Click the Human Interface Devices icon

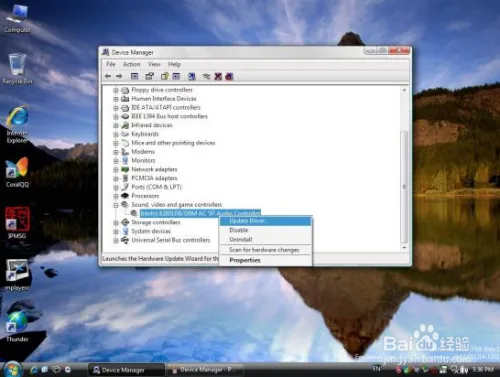coord(125,99)
